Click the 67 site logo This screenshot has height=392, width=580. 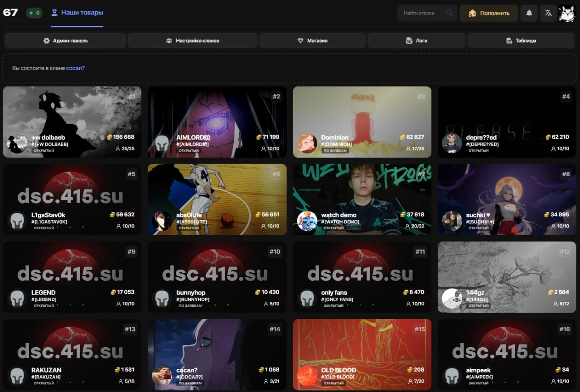10,12
